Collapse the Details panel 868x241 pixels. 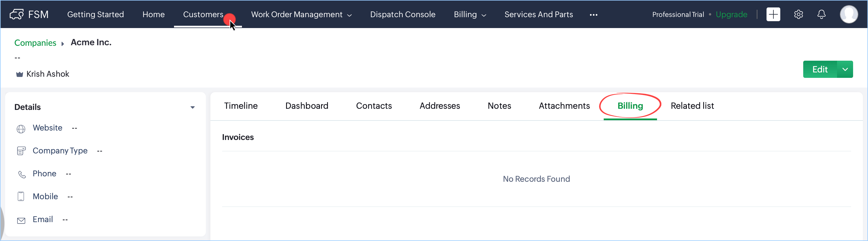(192, 107)
